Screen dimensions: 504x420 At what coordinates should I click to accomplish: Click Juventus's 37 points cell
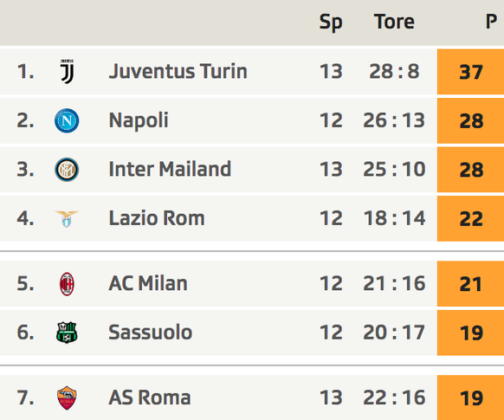[470, 72]
